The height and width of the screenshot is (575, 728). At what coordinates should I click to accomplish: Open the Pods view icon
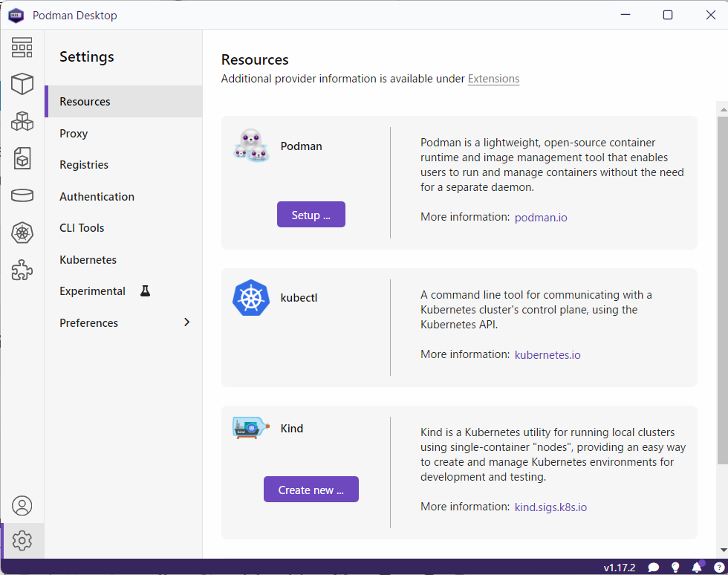(x=22, y=121)
